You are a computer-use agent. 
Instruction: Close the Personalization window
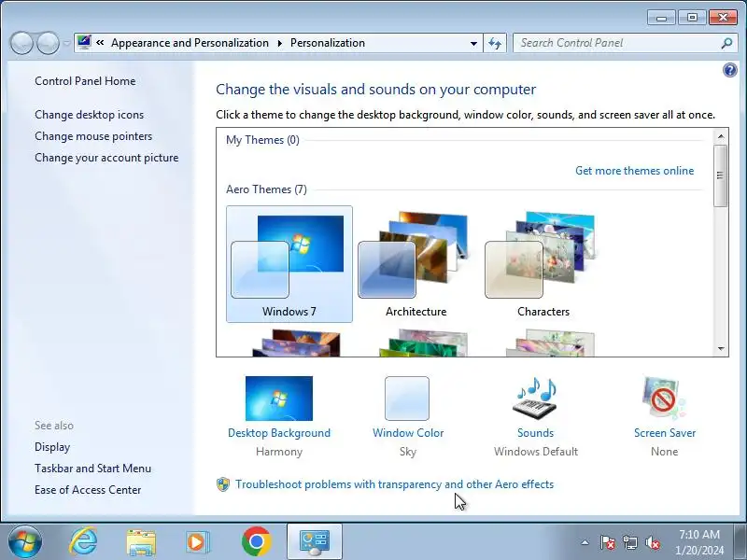click(x=723, y=18)
